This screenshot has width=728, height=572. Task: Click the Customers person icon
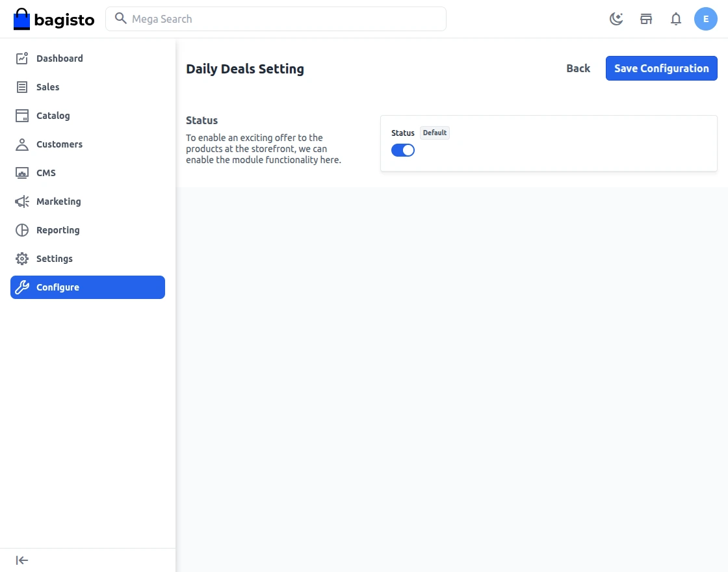[22, 144]
